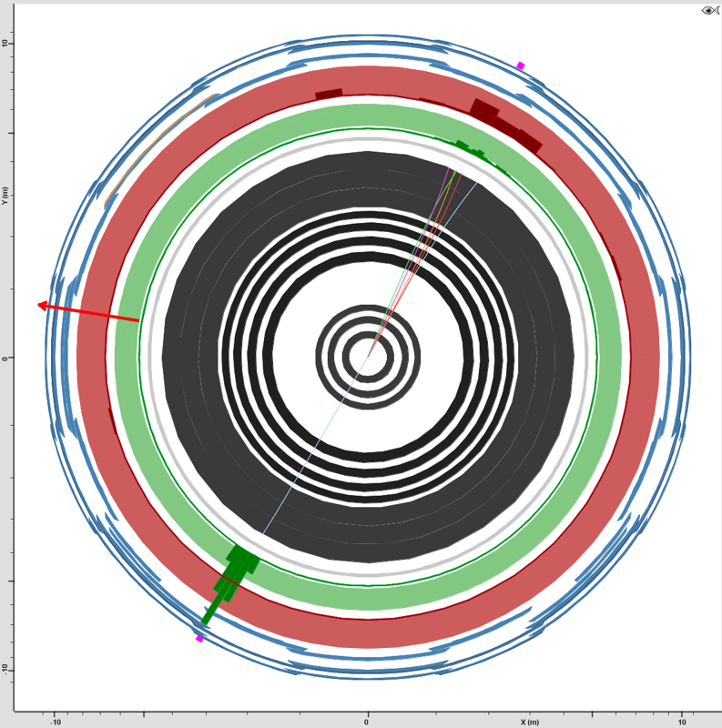Select the magenta marker at bottom left

[199, 639]
